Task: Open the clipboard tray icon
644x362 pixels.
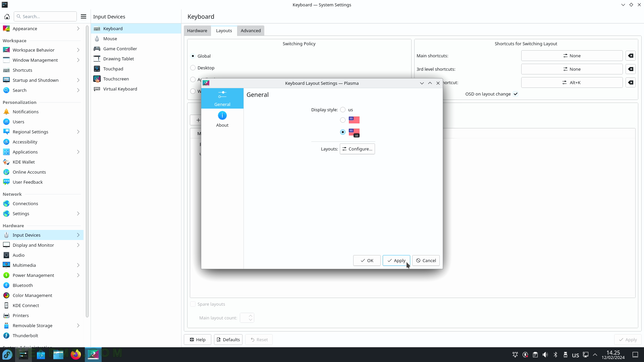Action: tap(535, 355)
